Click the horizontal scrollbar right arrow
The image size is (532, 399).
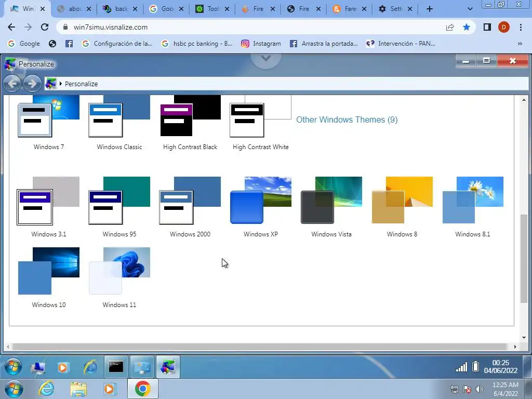(x=515, y=347)
